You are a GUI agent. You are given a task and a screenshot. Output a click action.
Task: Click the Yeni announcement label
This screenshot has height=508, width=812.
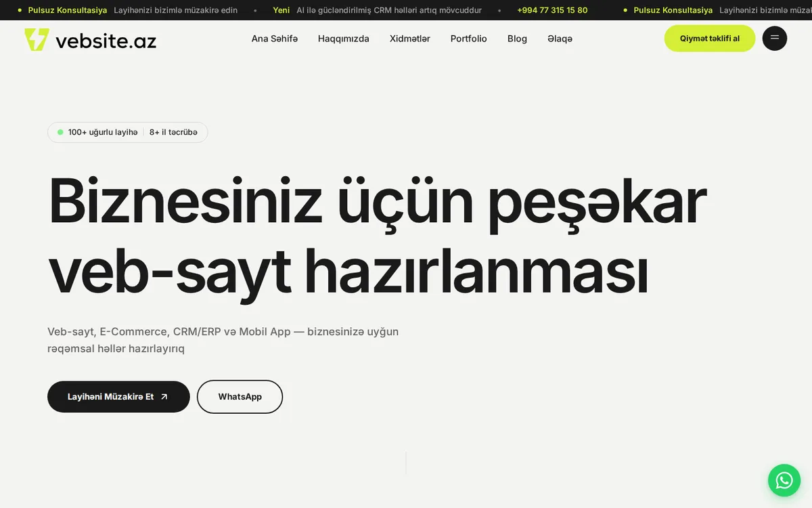[x=281, y=10]
